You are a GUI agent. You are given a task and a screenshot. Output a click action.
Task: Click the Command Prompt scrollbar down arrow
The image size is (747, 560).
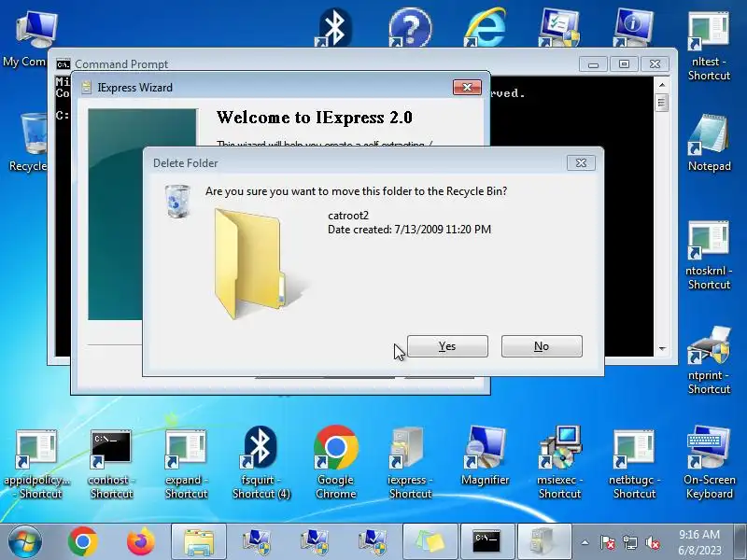click(x=662, y=349)
